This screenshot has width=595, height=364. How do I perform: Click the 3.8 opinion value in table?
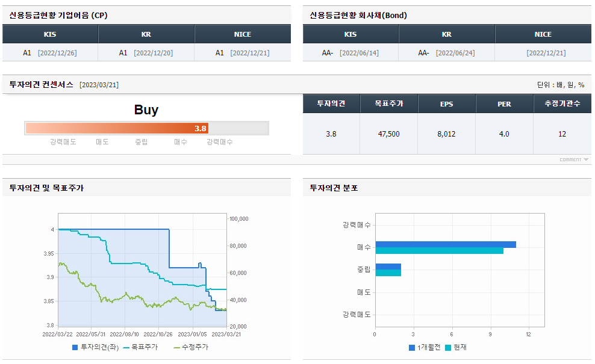331,134
